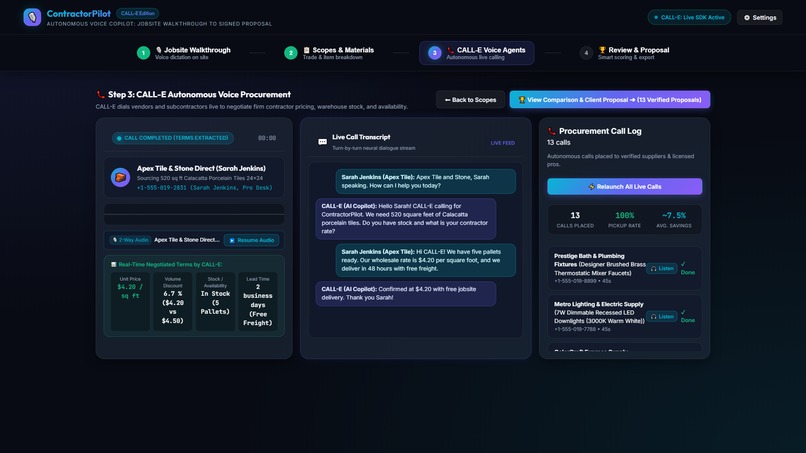
Task: Click the 2-Way Audio badge
Action: 131,240
